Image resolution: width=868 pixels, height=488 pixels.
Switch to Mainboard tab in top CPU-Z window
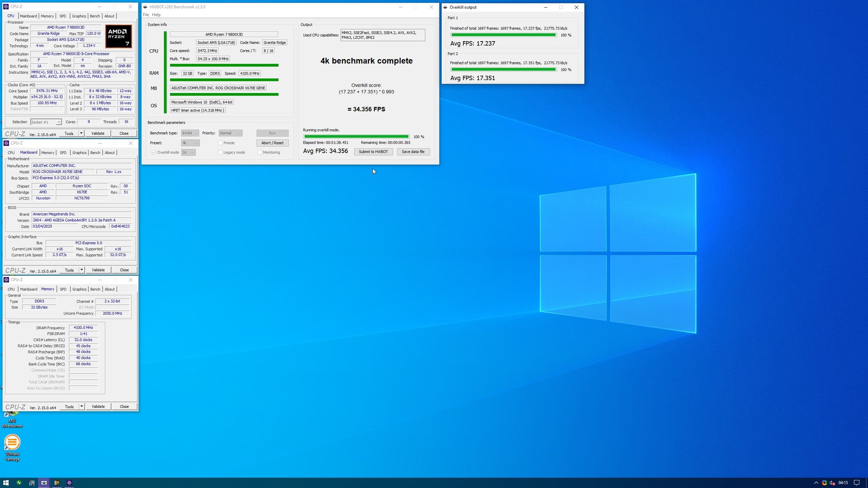coord(28,16)
